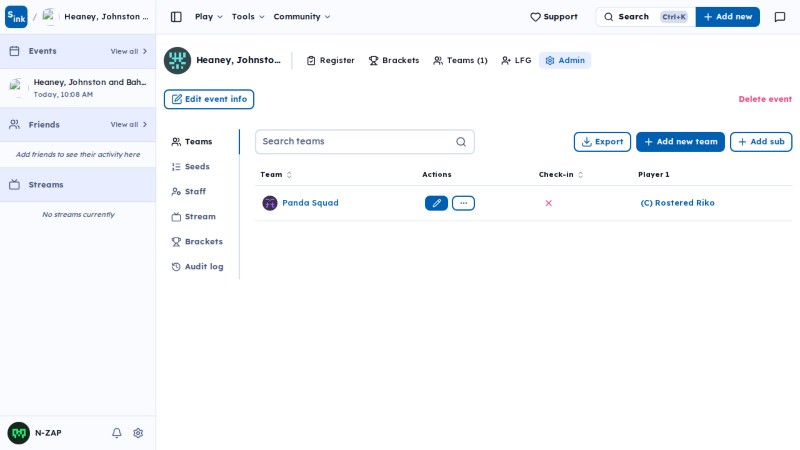Click the Player 1 column header

[x=654, y=174]
